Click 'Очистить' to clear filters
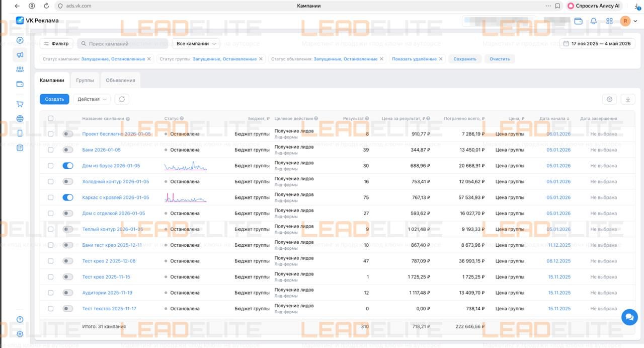644x348 pixels. click(x=500, y=59)
